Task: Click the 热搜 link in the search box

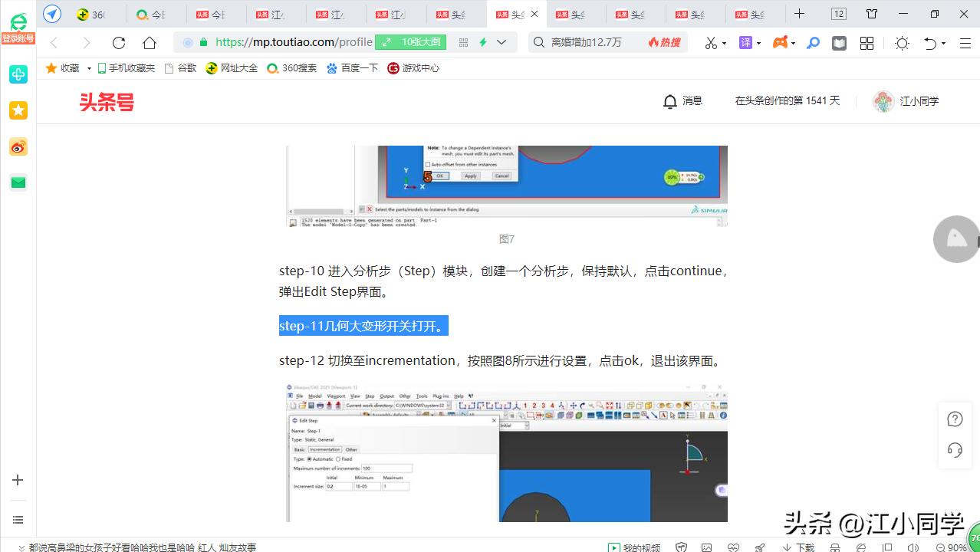Action: click(x=664, y=42)
